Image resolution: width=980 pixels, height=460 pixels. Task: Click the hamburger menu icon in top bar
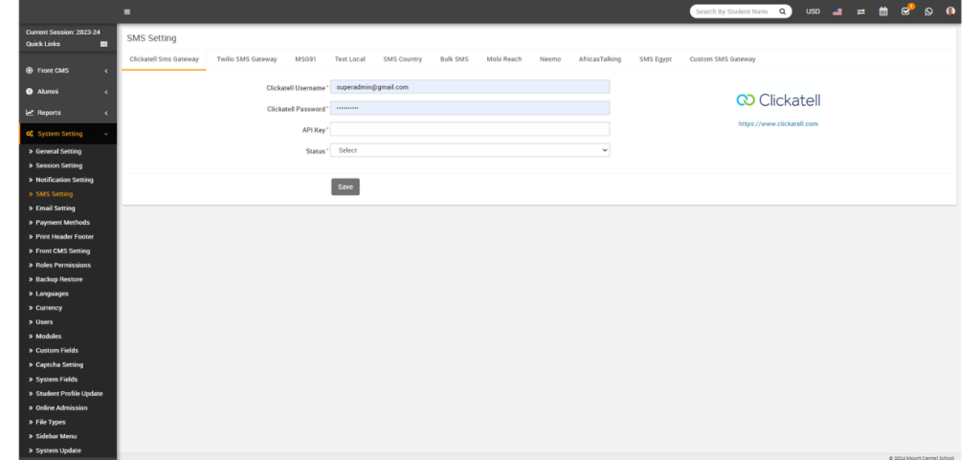(x=127, y=11)
